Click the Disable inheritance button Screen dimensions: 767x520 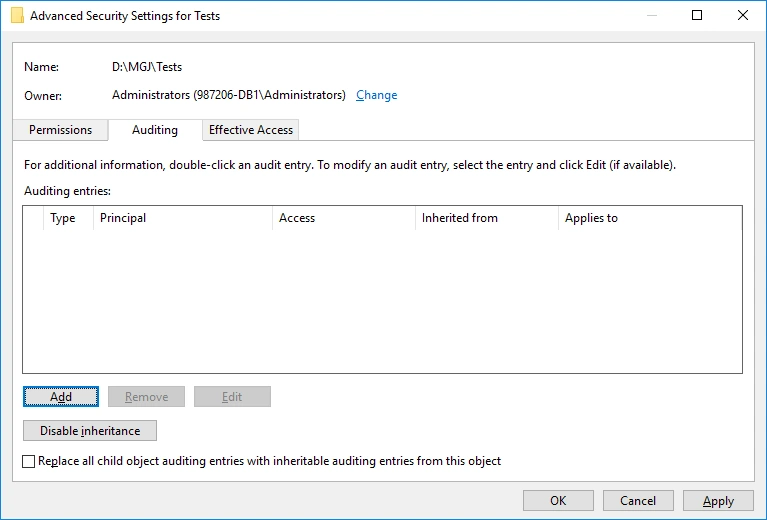(90, 431)
